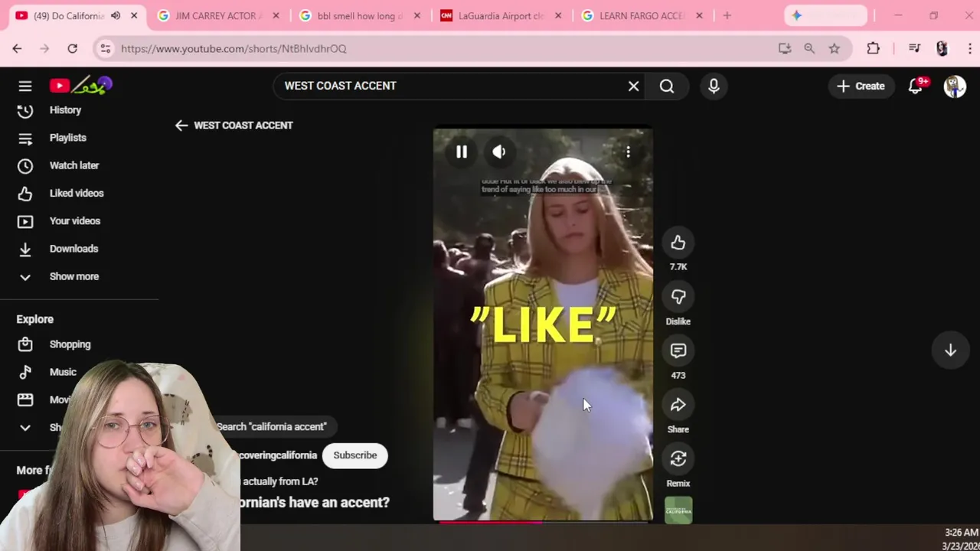
Task: Pause the playing Short video
Action: 462,152
